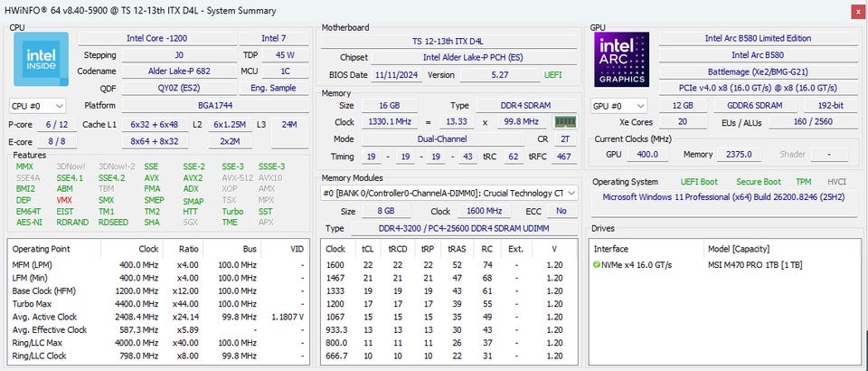Open the CPU #0 selector dropdown
The height and width of the screenshot is (371, 868).
38,106
